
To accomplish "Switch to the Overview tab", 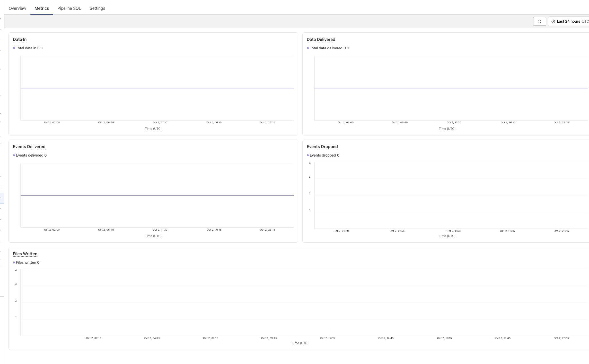I will coord(17,8).
